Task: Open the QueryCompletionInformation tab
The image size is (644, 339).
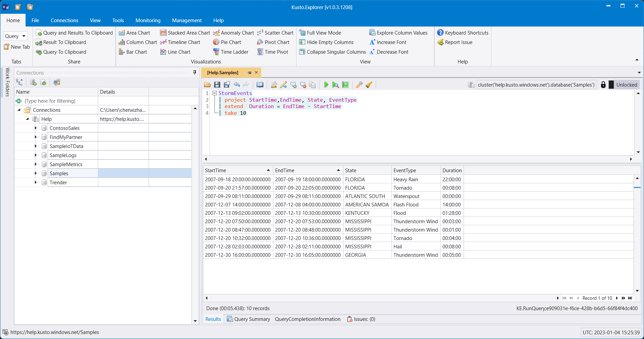Action: (x=308, y=319)
